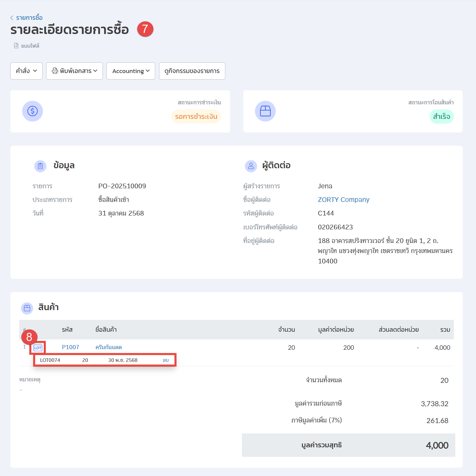The width and height of the screenshot is (476, 476).
Task: Click the LOT icon beside product P1007
Action: click(x=38, y=348)
